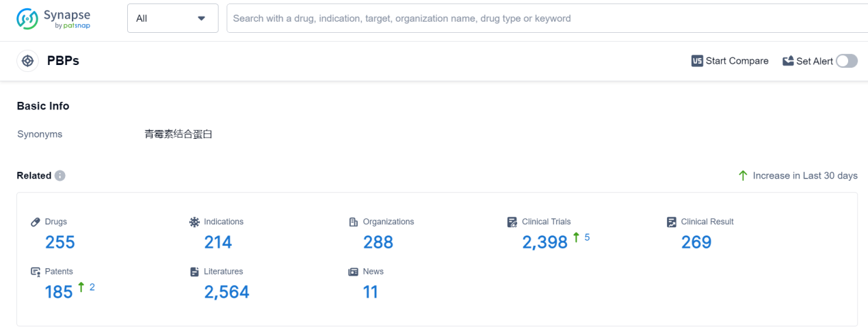The width and height of the screenshot is (868, 336).
Task: Click the Organizations building icon
Action: 354,222
